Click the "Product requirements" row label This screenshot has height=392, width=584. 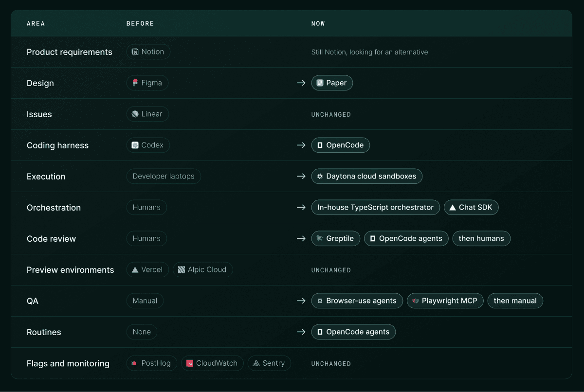click(x=70, y=52)
